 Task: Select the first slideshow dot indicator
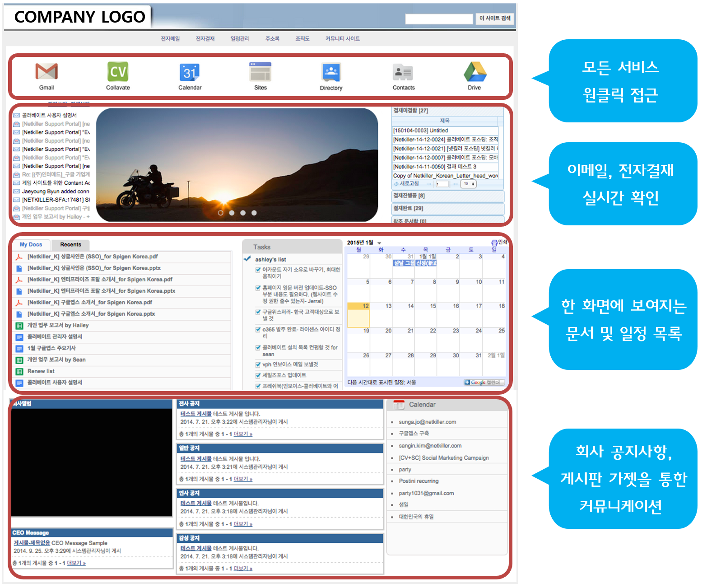click(220, 213)
